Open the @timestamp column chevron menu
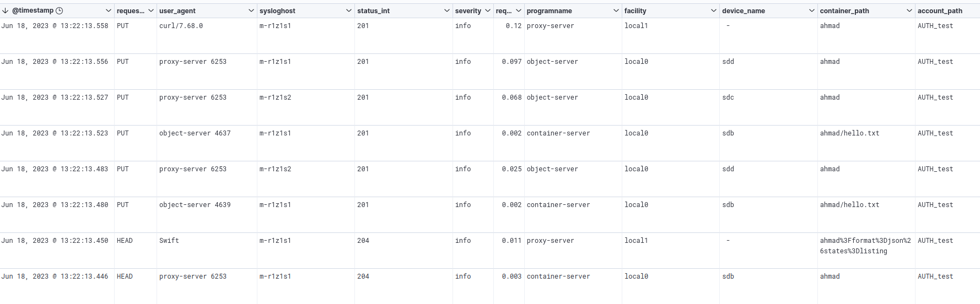 pos(109,10)
